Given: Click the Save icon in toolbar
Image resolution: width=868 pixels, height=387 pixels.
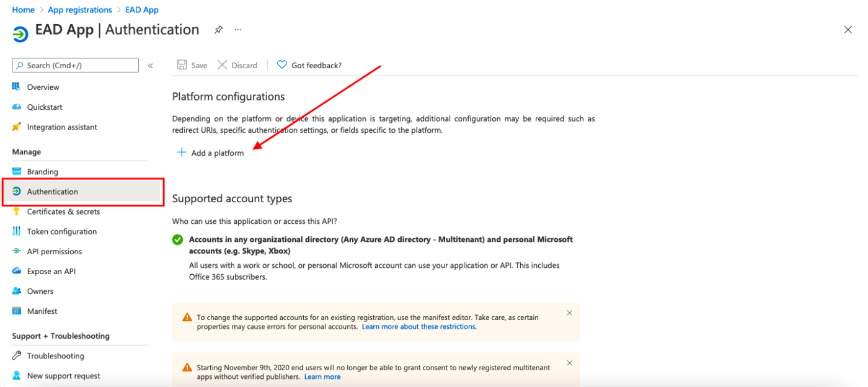Looking at the screenshot, I should [x=182, y=65].
